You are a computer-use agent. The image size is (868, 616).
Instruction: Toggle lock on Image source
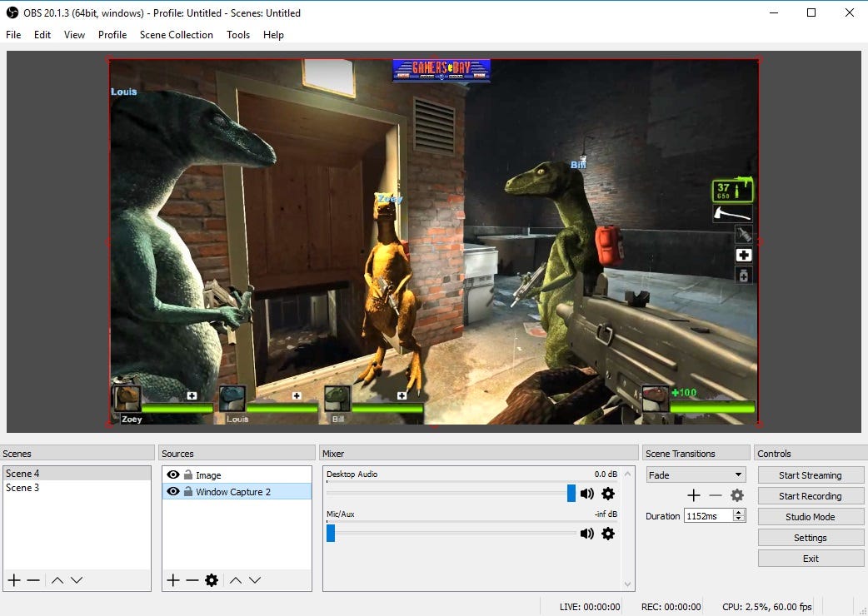(x=188, y=475)
